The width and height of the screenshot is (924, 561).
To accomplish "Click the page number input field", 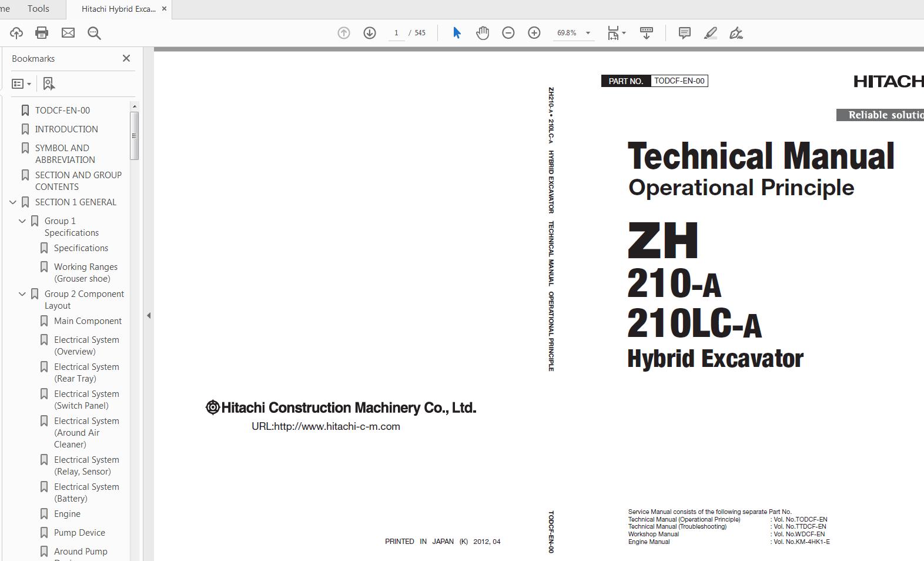I will [396, 33].
